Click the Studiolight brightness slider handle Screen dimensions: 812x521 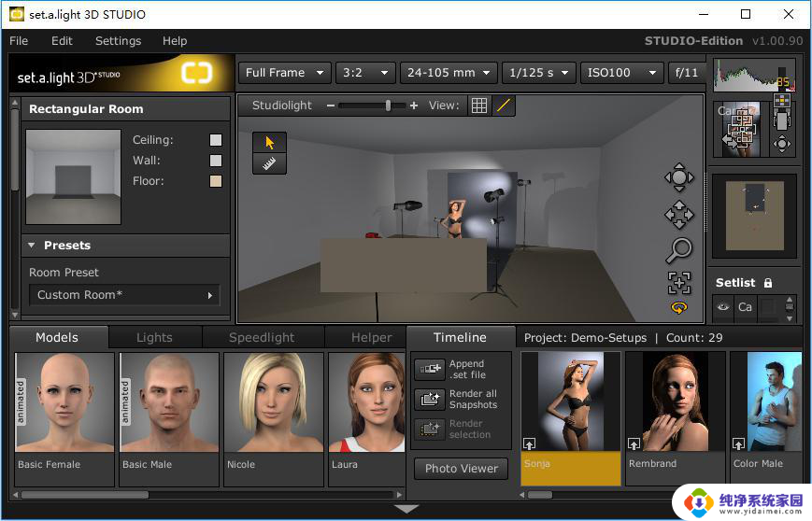point(388,106)
